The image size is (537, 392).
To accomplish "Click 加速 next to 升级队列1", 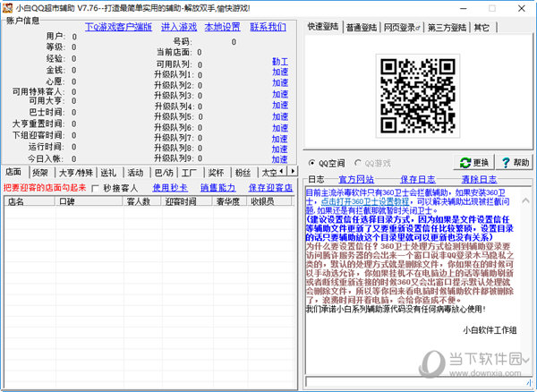I will (280, 72).
